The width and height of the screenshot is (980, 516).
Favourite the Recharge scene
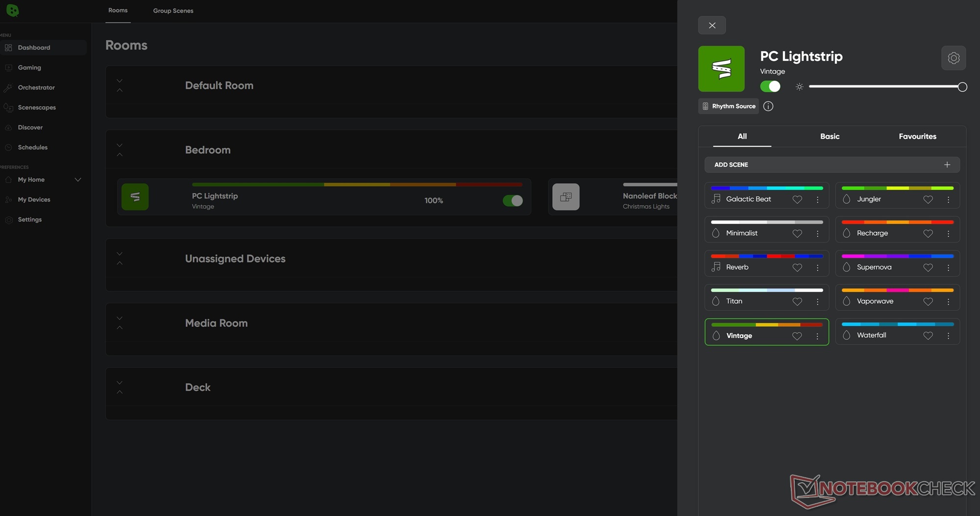928,233
